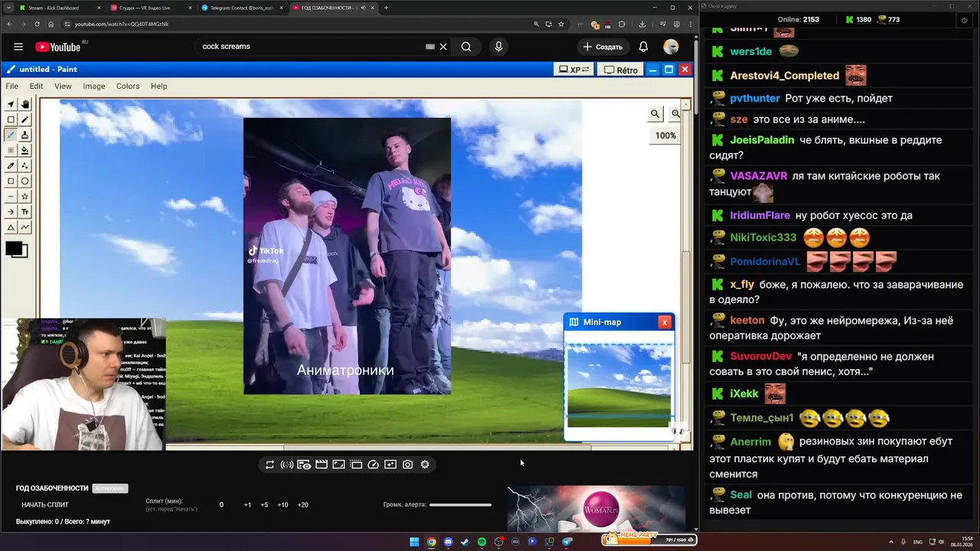Select the fill bucket tool
Screen dimensions: 980x551
pyautogui.click(x=25, y=150)
